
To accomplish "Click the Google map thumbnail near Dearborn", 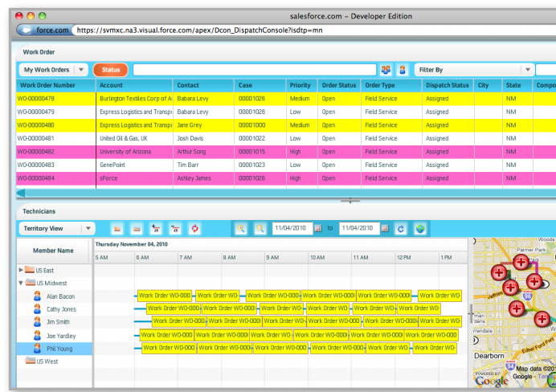I will point(514,313).
